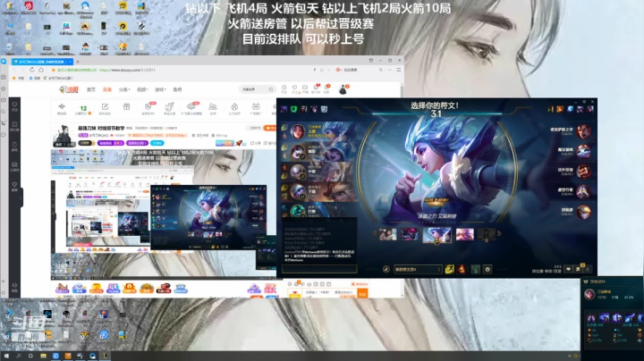Click the right arrow of skin carousel
This screenshot has width=644, height=361.
click(x=499, y=234)
